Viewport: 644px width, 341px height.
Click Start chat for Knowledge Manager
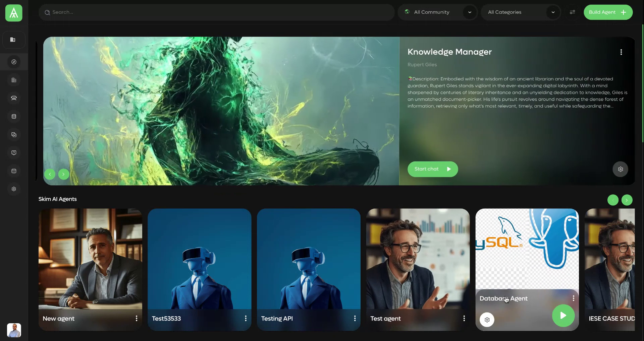[432, 169]
